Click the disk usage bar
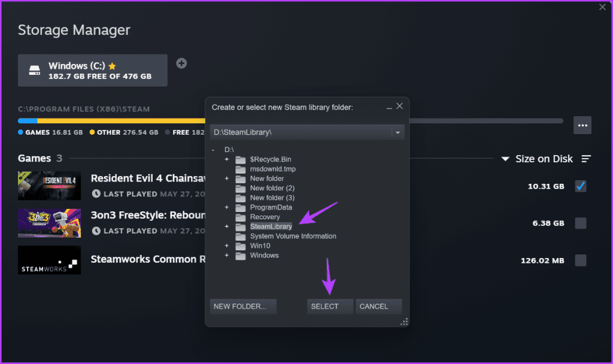Image resolution: width=613 pixels, height=364 pixels. tap(290, 121)
